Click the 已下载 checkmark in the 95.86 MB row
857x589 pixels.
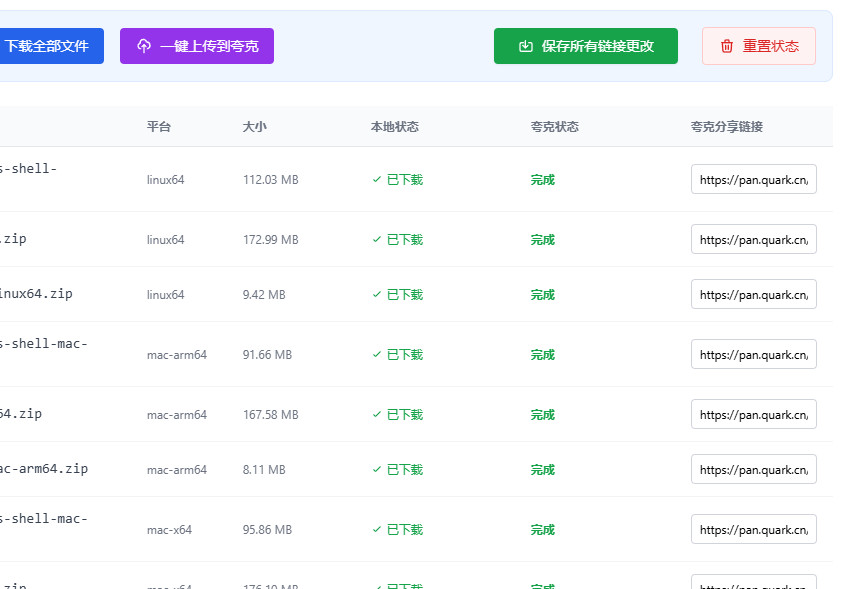click(376, 530)
